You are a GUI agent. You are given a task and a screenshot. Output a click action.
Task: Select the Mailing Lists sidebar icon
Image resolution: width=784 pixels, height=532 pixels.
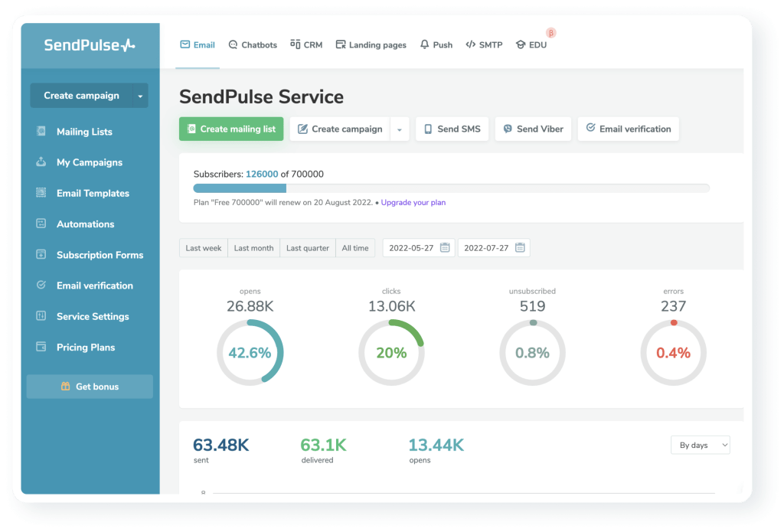(x=40, y=131)
